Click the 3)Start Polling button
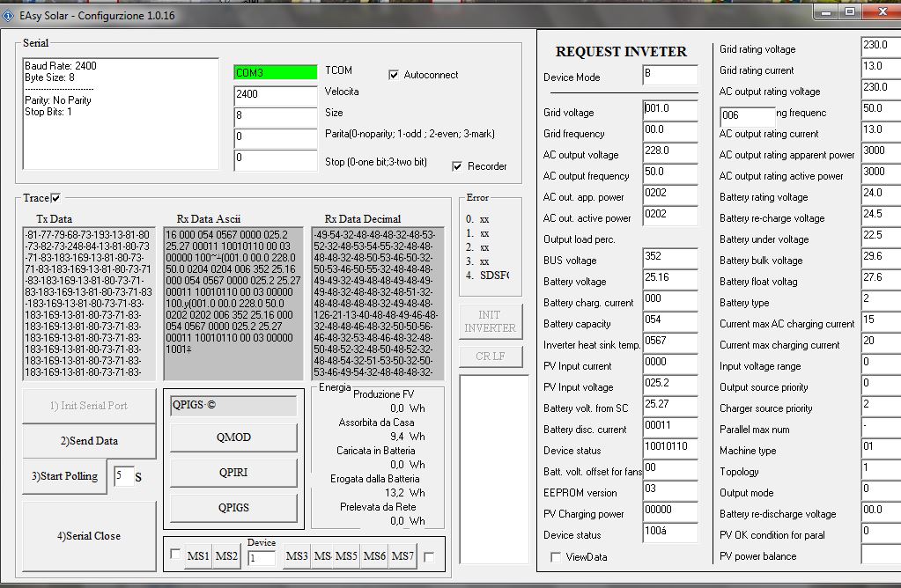This screenshot has height=588, width=901. (64, 476)
